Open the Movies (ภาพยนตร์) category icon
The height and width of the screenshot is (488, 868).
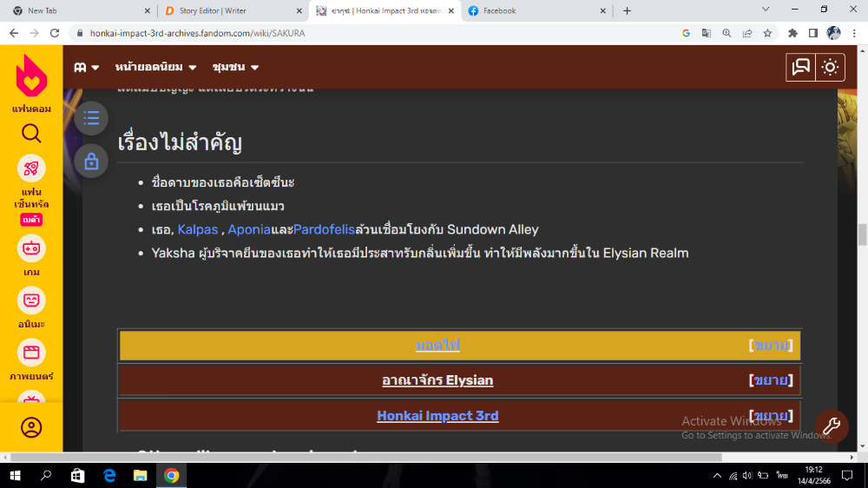(x=31, y=353)
